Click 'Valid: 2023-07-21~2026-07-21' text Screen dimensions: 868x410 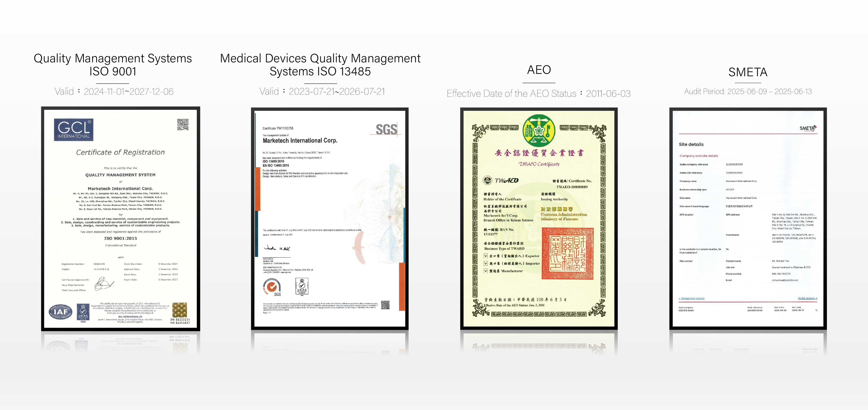(322, 91)
